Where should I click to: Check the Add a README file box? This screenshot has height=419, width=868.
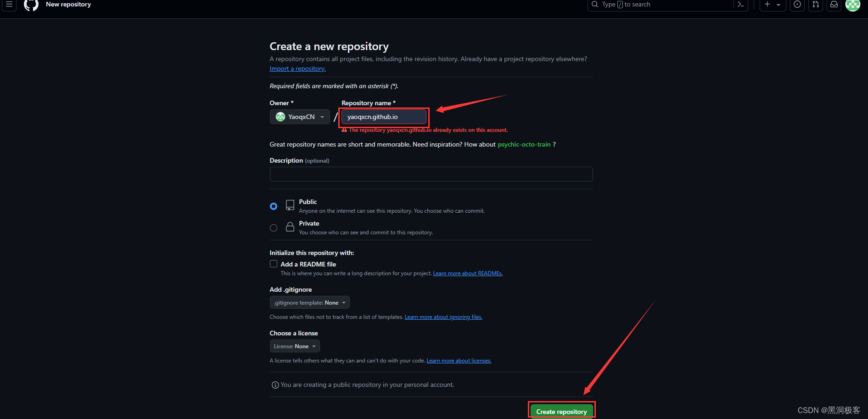click(x=274, y=264)
